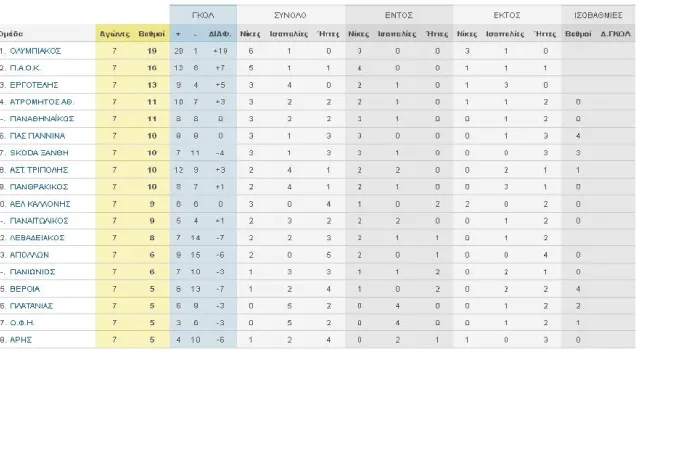Select the ΠΑΝΘΡΑΚΙΚΟΣ team link
The width and height of the screenshot is (680, 450).
click(39, 187)
